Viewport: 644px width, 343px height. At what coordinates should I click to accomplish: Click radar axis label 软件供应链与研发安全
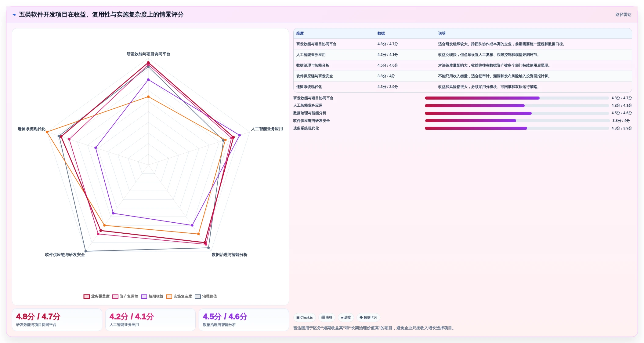click(x=65, y=255)
